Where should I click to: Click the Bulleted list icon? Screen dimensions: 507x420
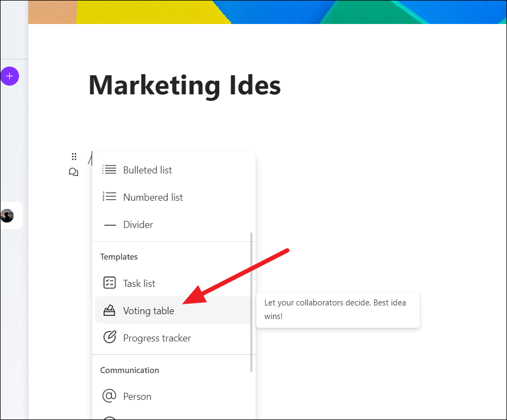coord(109,170)
